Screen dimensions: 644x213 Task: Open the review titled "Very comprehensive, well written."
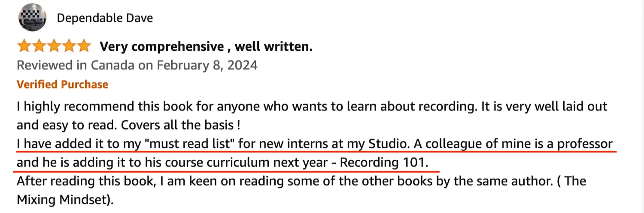206,46
